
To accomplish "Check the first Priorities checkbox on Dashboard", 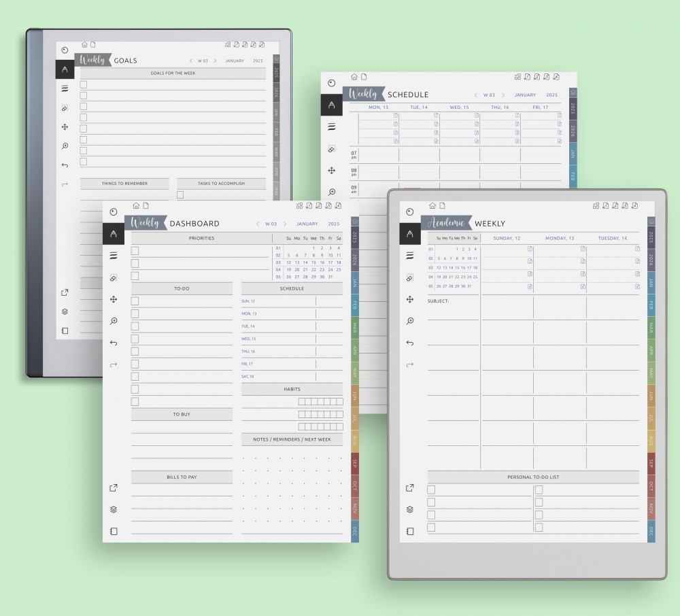I will click(x=135, y=251).
